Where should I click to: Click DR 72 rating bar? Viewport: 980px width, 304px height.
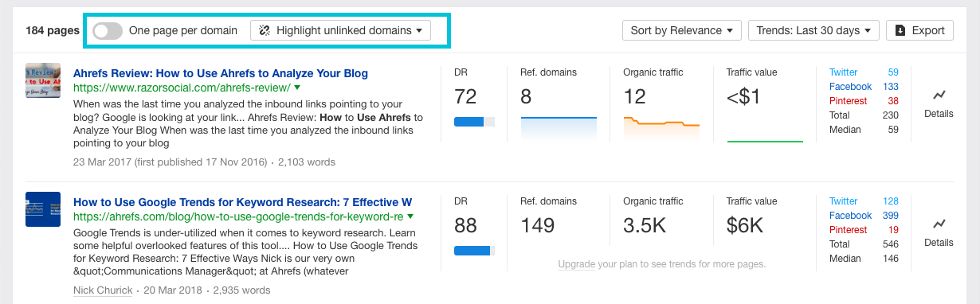click(x=474, y=122)
